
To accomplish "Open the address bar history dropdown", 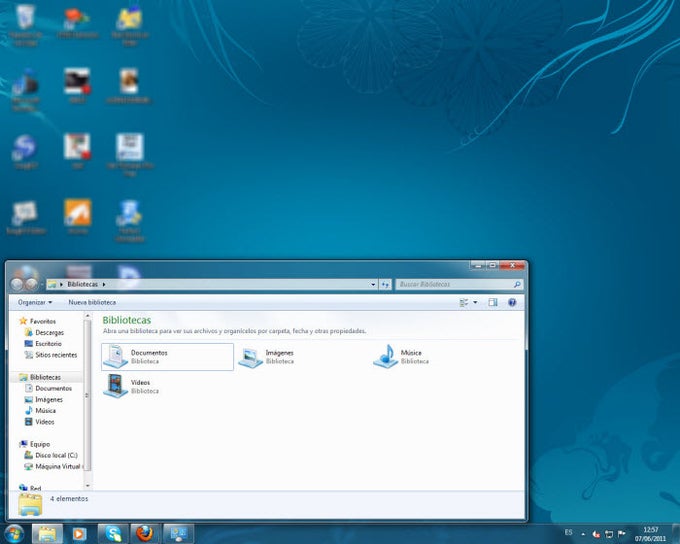I will 373,285.
